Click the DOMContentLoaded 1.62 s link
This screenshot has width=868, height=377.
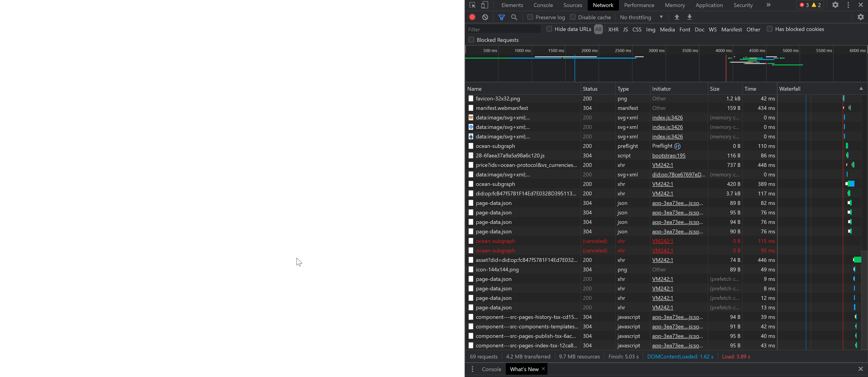[680, 356]
